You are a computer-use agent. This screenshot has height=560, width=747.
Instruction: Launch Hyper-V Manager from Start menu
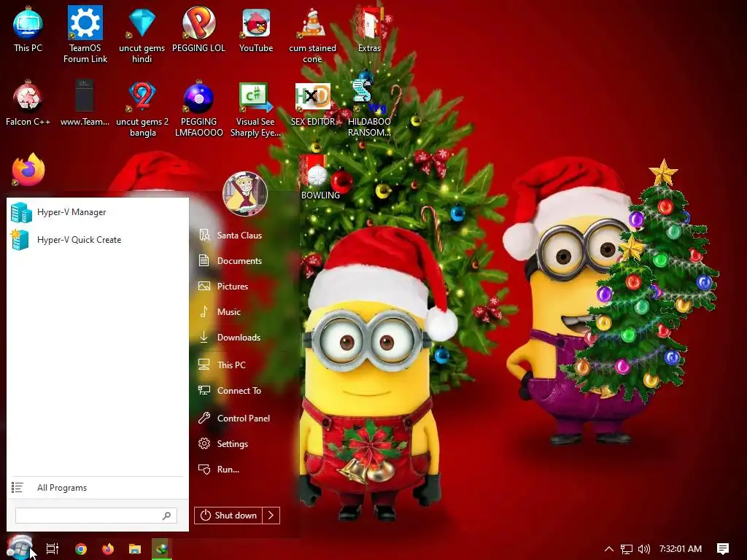[97, 212]
